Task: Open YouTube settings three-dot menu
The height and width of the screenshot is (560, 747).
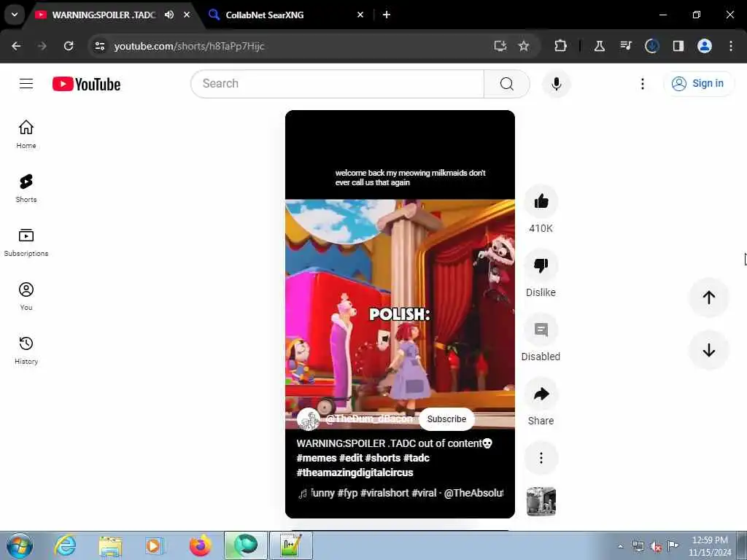Action: pos(642,84)
